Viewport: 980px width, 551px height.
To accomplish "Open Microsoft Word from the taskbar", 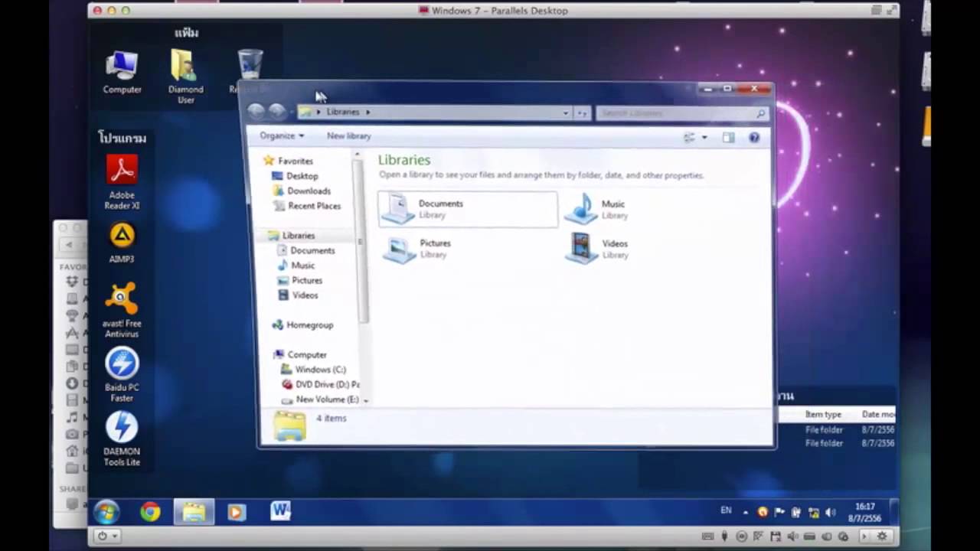I will coord(280,512).
